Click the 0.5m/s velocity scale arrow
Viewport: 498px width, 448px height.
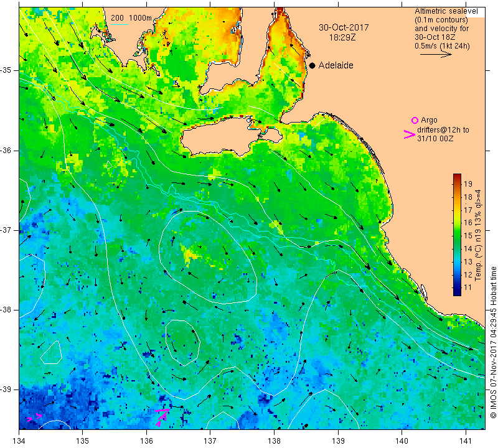click(x=436, y=55)
